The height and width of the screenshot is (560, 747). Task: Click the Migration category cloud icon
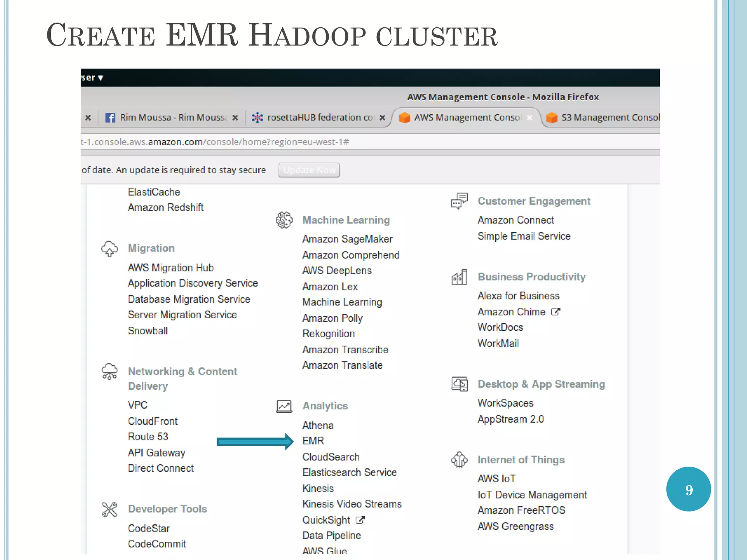tap(109, 249)
